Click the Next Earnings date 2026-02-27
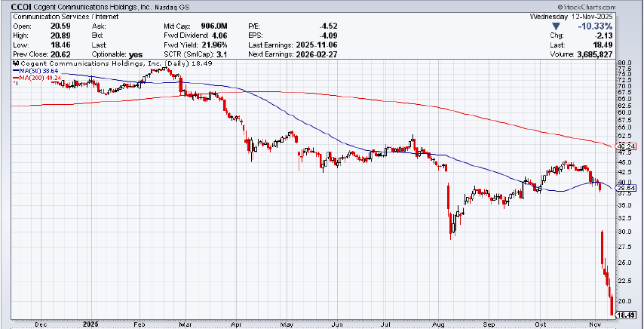The height and width of the screenshot is (329, 644). [316, 54]
